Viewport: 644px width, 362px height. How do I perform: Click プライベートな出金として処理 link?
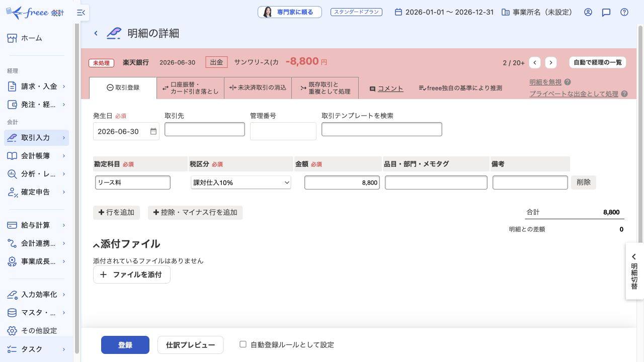click(574, 94)
